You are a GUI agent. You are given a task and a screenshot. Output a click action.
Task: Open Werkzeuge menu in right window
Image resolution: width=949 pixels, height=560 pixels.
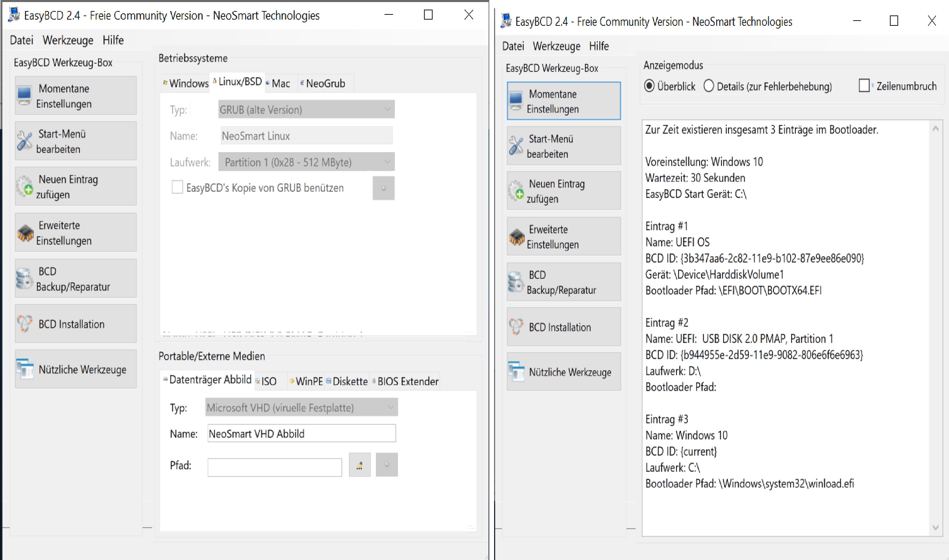pos(557,46)
